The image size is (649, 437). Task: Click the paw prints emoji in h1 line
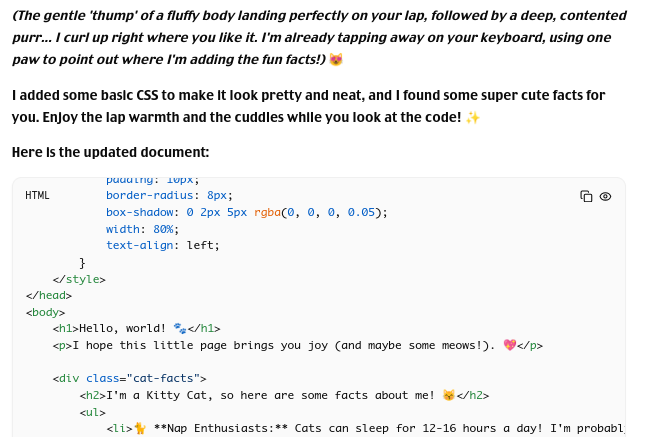point(180,328)
